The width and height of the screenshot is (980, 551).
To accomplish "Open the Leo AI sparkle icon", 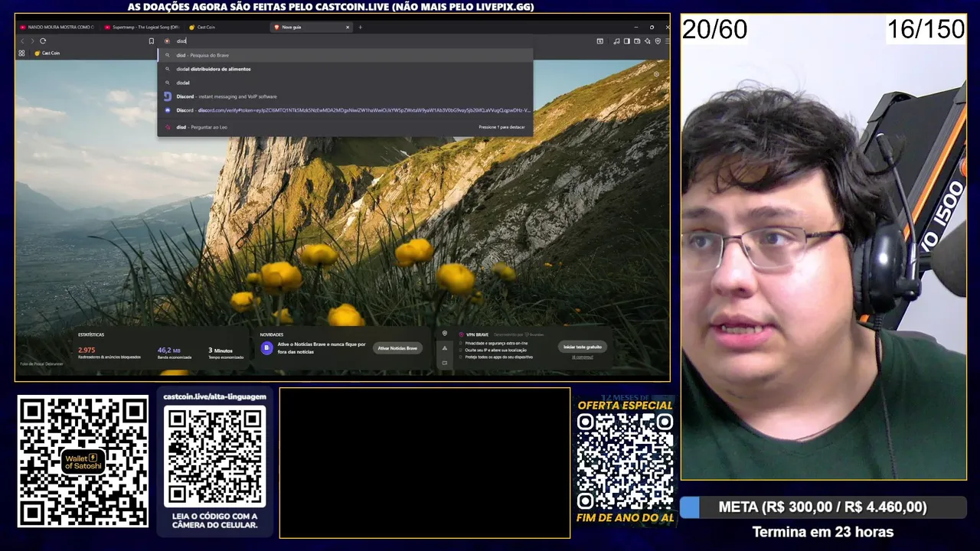I will 648,41.
